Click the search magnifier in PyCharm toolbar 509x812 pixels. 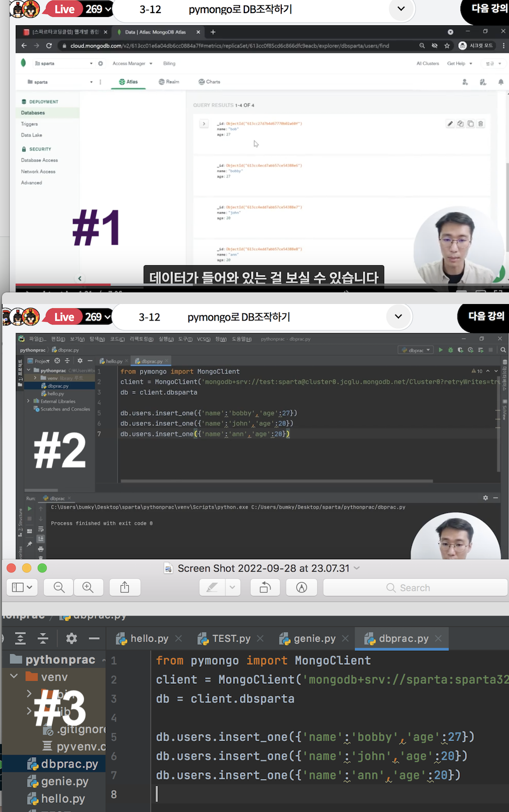pyautogui.click(x=503, y=350)
